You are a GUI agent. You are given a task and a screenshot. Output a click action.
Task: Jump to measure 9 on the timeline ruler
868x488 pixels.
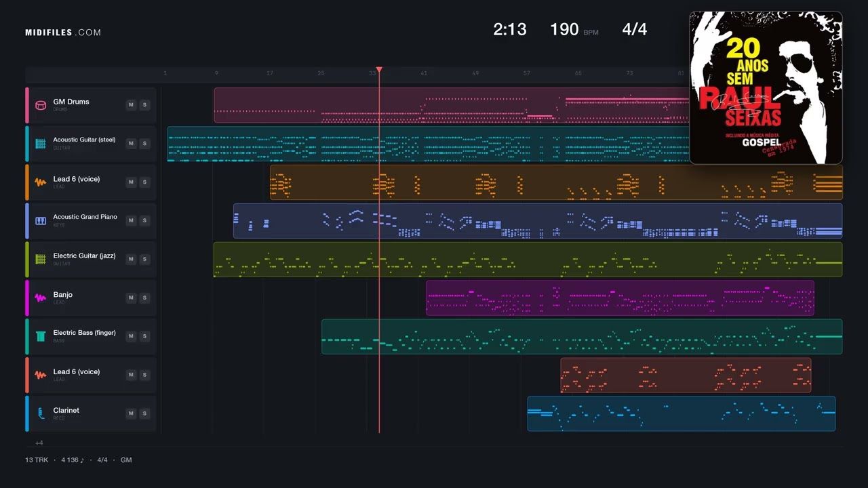click(x=216, y=73)
